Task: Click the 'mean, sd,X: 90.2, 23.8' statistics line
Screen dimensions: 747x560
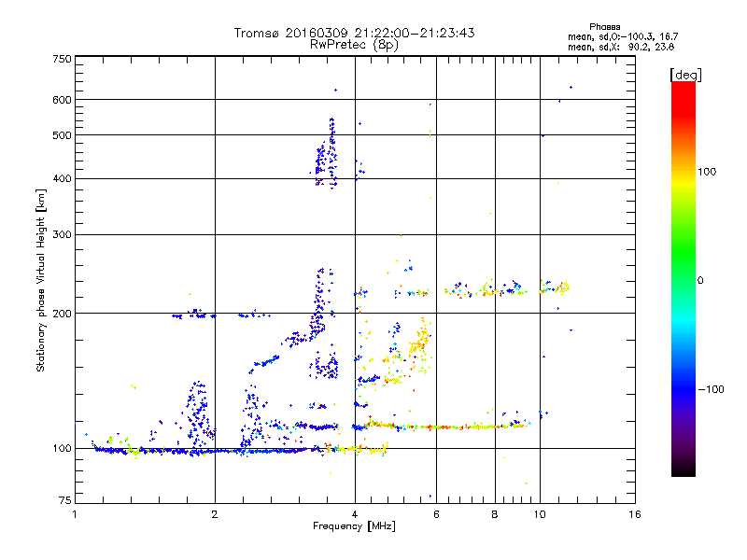Action: tap(621, 47)
